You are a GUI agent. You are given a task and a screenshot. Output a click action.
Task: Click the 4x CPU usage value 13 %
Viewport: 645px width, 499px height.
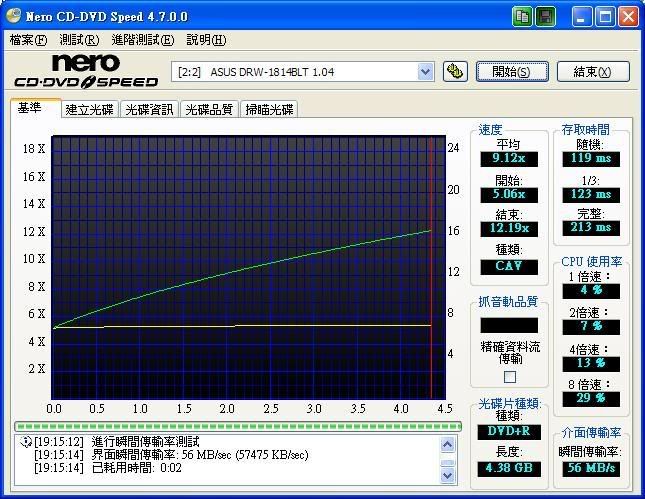coord(591,363)
